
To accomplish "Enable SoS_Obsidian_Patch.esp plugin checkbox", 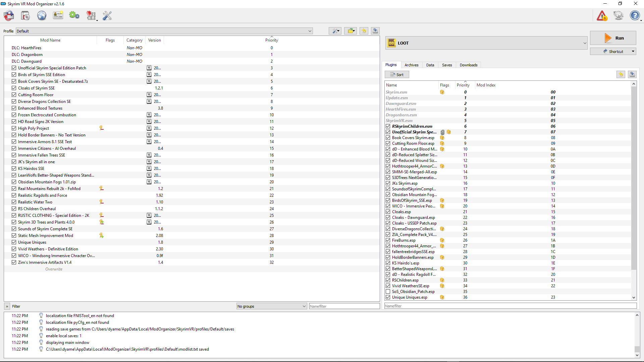I will tap(388, 292).
